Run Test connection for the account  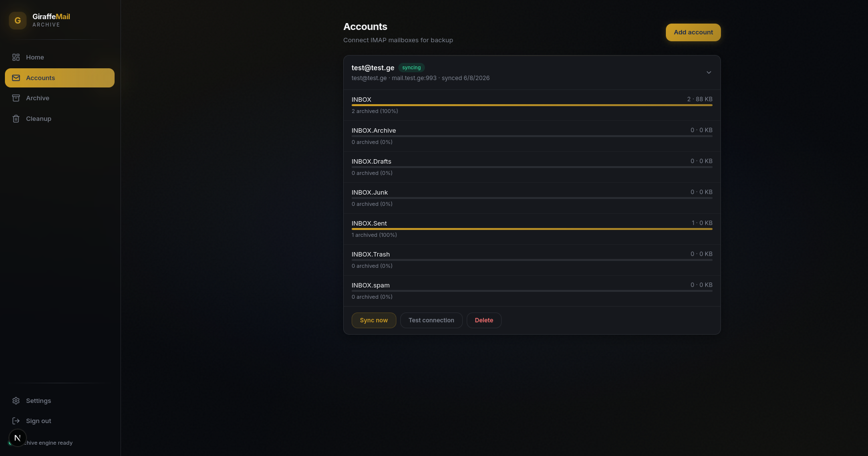point(431,320)
